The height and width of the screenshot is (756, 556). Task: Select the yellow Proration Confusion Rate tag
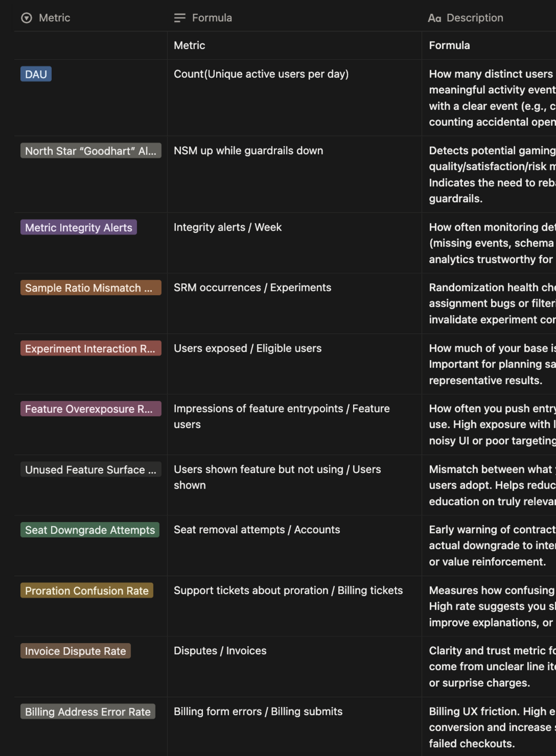(87, 591)
